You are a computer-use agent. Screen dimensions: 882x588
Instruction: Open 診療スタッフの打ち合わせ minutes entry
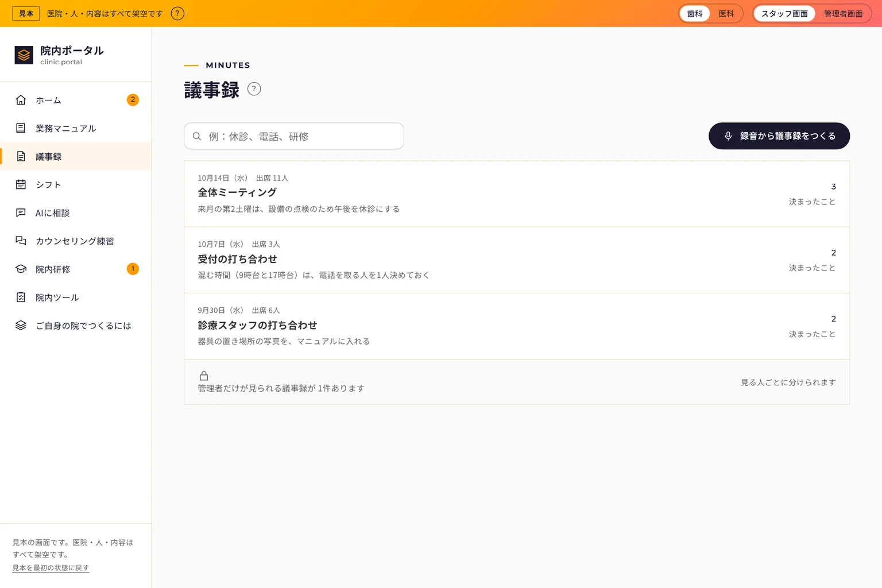click(x=517, y=326)
